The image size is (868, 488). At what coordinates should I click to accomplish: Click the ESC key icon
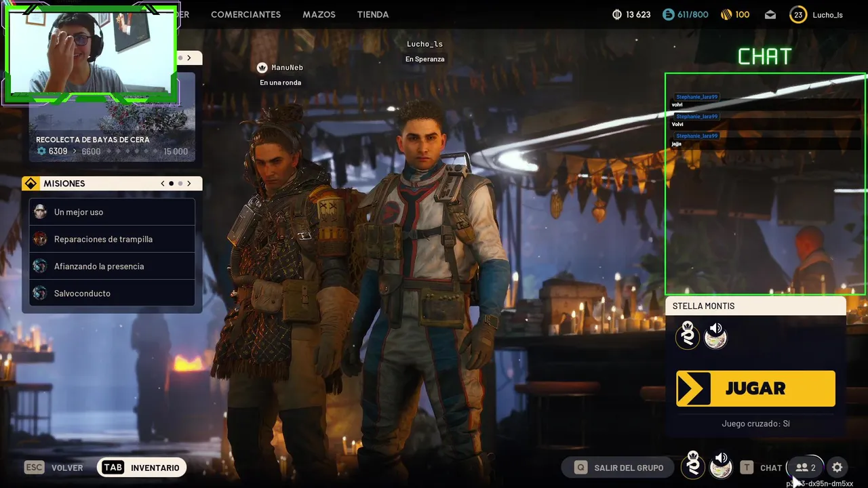[x=35, y=468]
